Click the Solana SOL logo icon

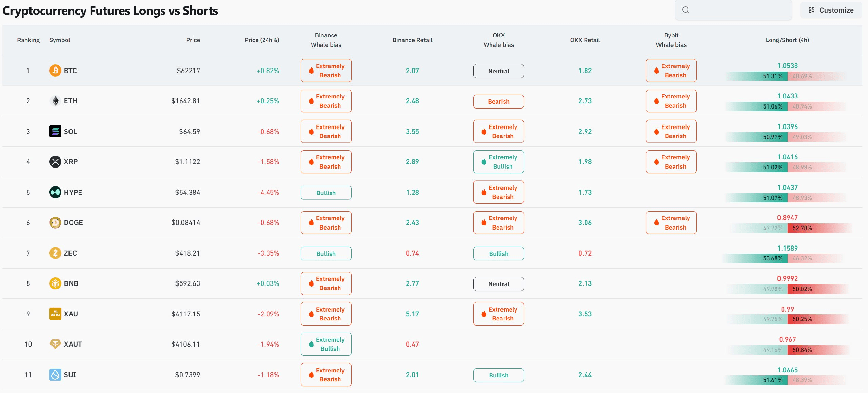tap(55, 131)
